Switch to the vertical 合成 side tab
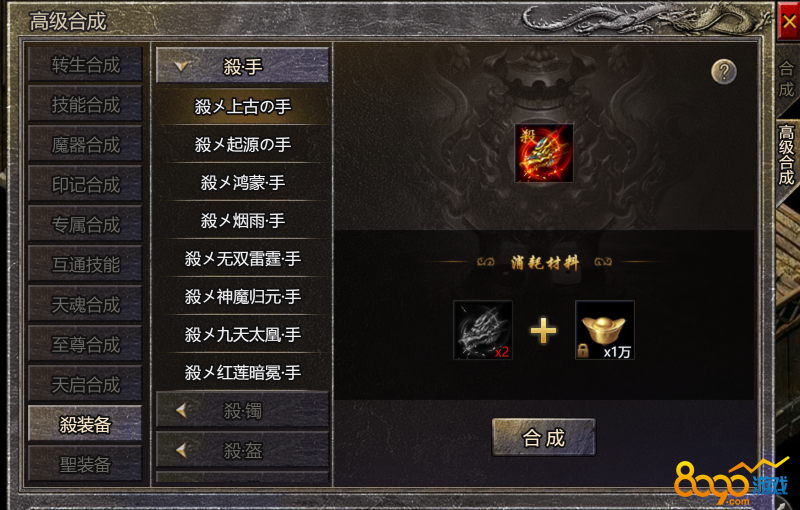 tap(786, 79)
